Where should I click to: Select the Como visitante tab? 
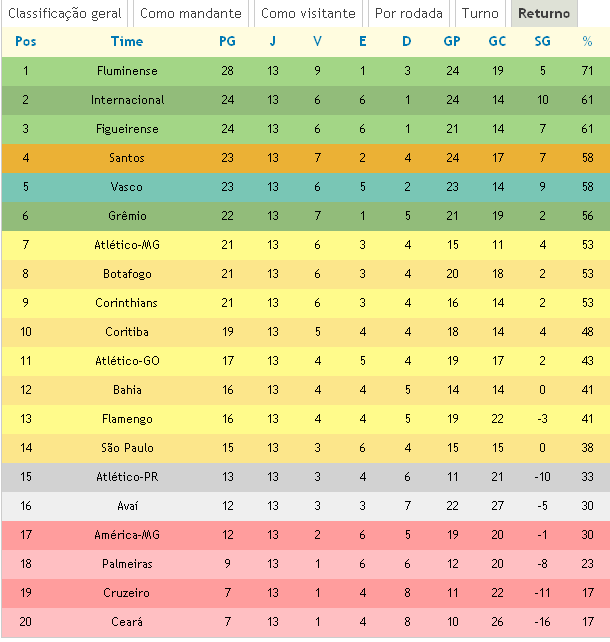[308, 14]
